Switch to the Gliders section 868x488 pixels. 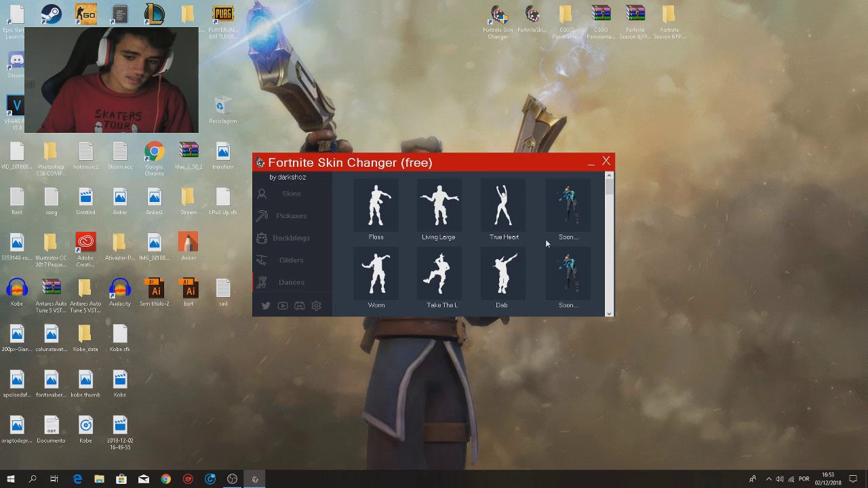292,260
